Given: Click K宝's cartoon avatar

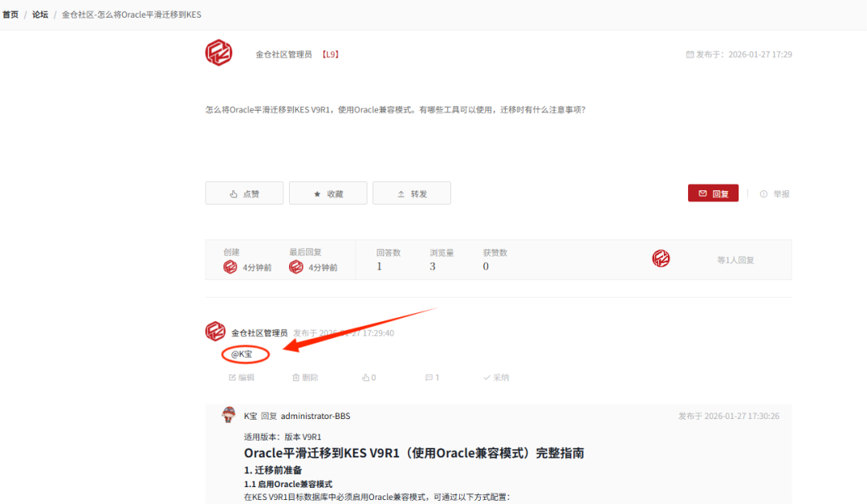Looking at the screenshot, I should pyautogui.click(x=228, y=414).
